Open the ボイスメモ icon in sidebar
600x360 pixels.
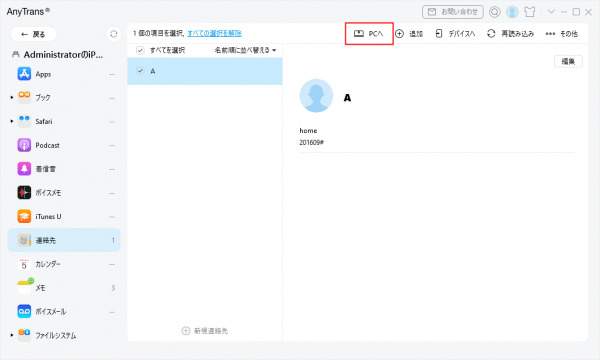(x=24, y=193)
